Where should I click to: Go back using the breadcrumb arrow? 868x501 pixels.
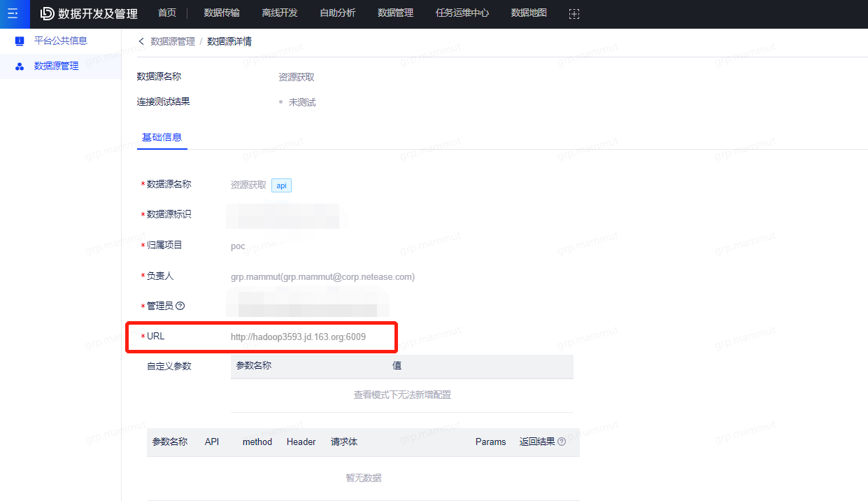point(141,41)
